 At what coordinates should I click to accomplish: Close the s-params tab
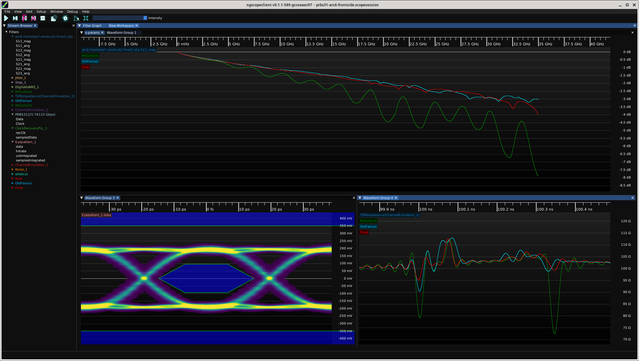click(102, 32)
